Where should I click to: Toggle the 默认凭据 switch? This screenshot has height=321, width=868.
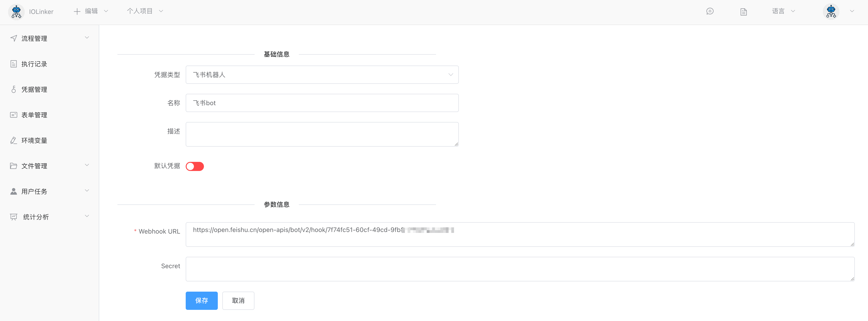click(195, 166)
